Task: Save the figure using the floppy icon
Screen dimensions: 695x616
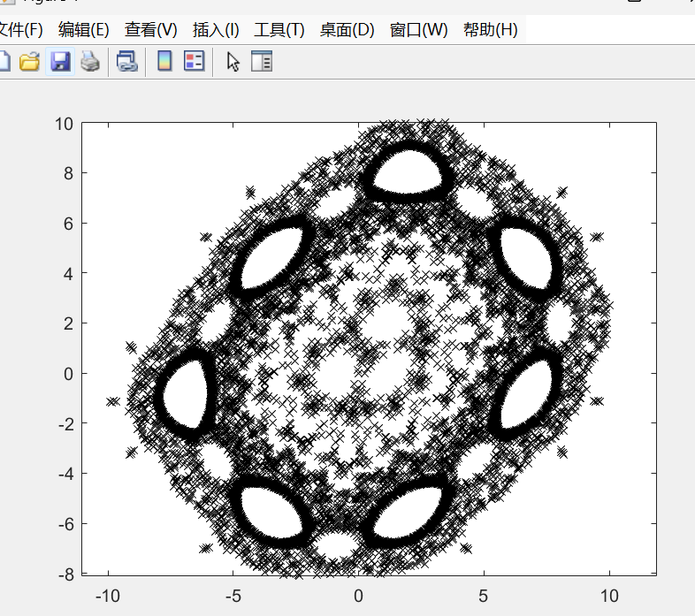Action: coord(60,62)
